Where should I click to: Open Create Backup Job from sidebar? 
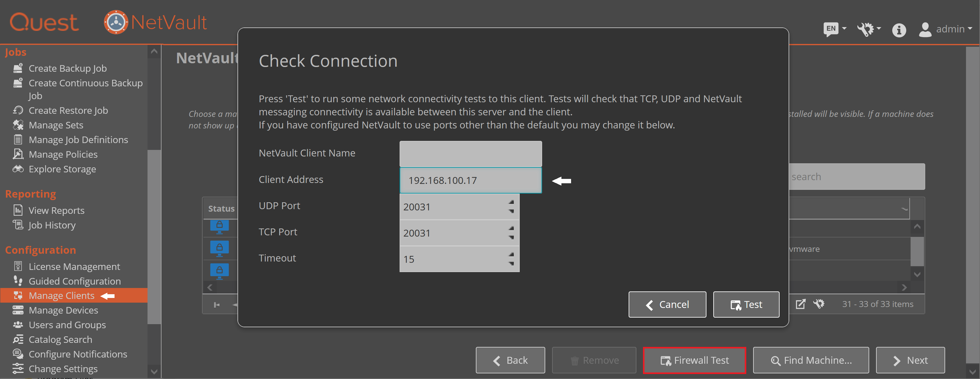click(x=67, y=69)
